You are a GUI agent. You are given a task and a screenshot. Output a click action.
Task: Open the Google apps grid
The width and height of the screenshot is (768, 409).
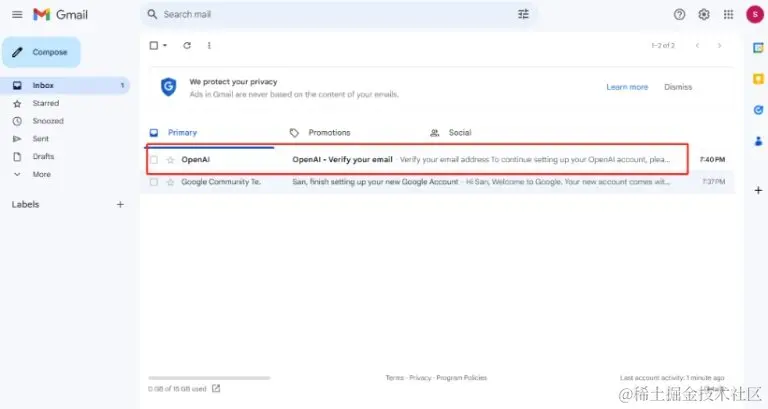coord(728,15)
